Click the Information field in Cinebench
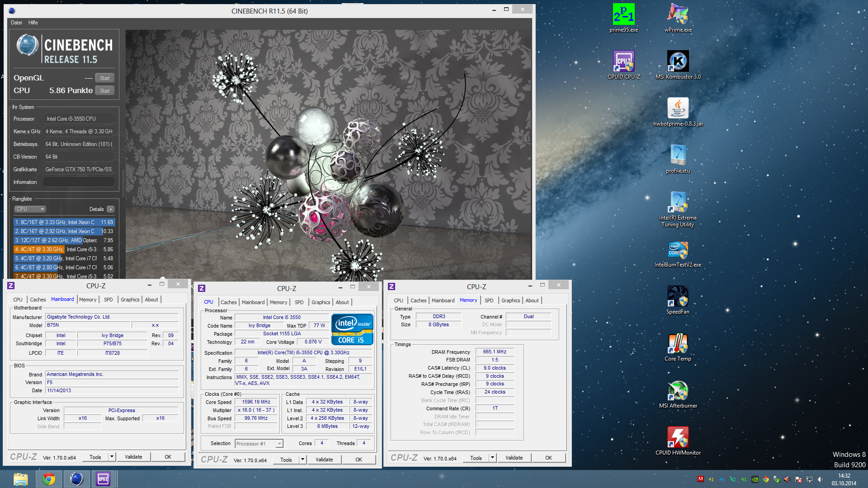The height and width of the screenshot is (488, 868). point(79,182)
